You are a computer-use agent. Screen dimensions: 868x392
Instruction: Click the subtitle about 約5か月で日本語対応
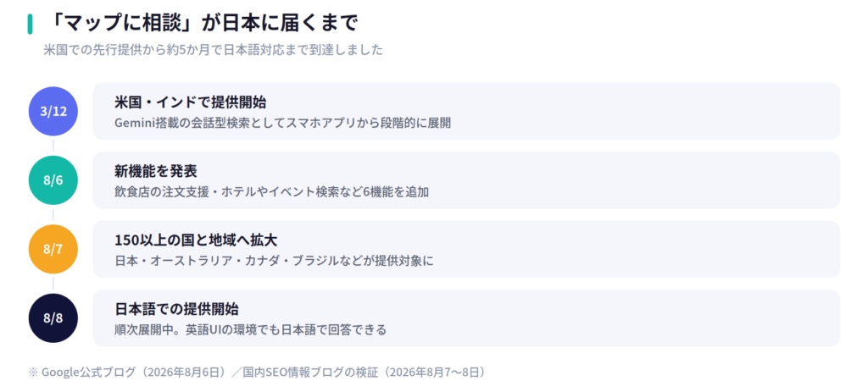(x=213, y=50)
